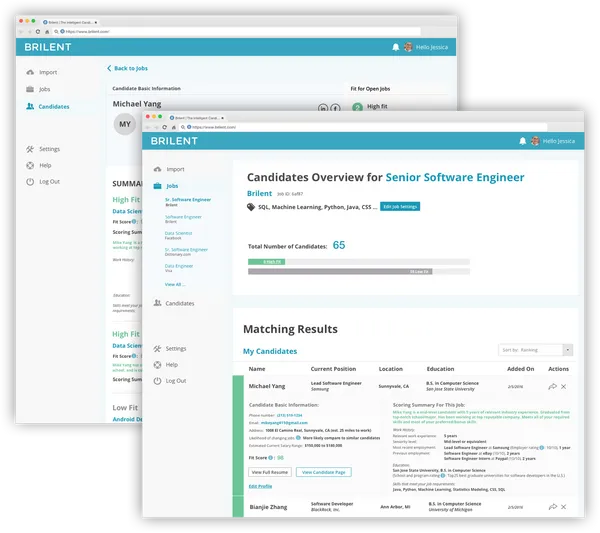This screenshot has height=533, width=600.
Task: Click the share arrow icon for Bianjie Zhang
Action: coord(553,507)
